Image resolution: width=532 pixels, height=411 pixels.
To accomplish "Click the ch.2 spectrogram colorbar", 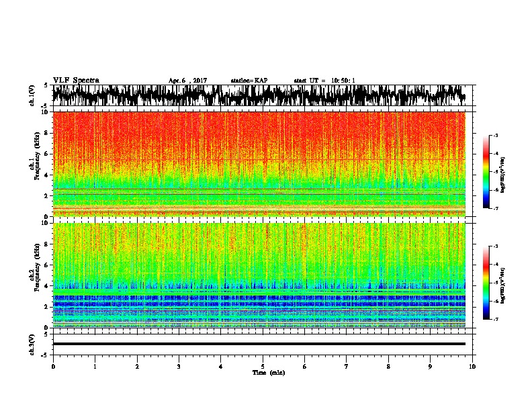I will 486,283.
